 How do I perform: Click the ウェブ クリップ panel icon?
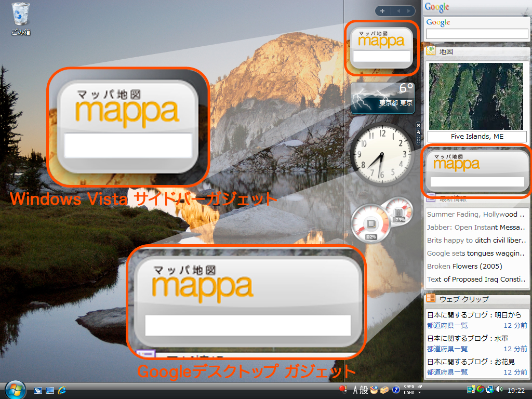point(430,299)
